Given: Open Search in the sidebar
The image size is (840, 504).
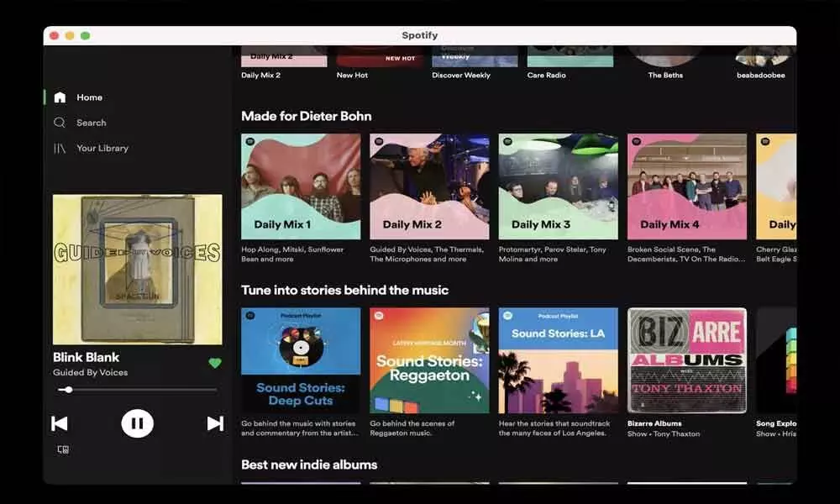Looking at the screenshot, I should tap(80, 123).
